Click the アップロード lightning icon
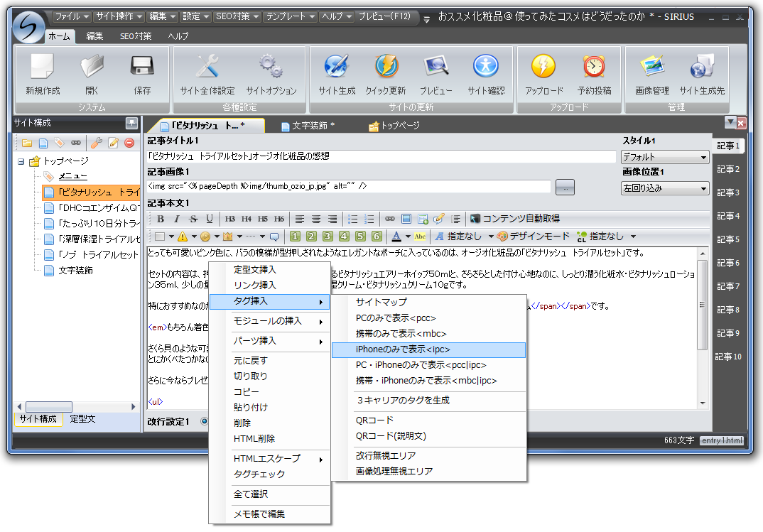The width and height of the screenshot is (763, 532). coord(543,66)
